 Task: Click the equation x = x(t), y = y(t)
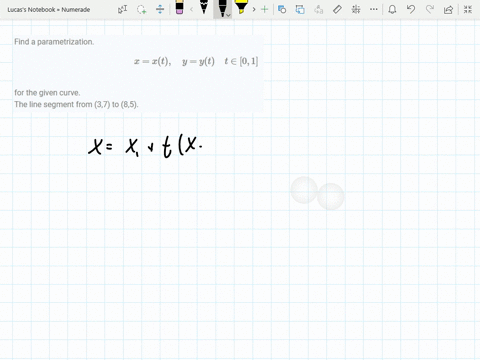tap(174, 61)
